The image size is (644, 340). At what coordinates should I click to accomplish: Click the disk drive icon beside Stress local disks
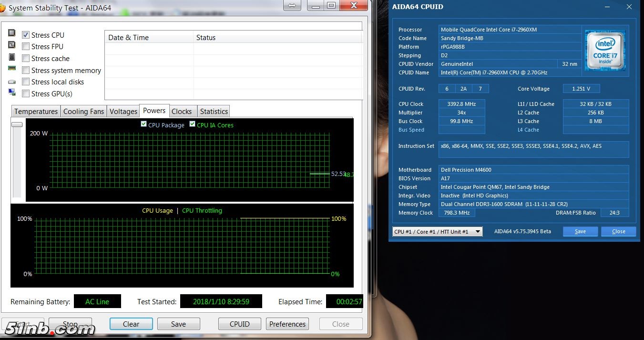click(12, 82)
